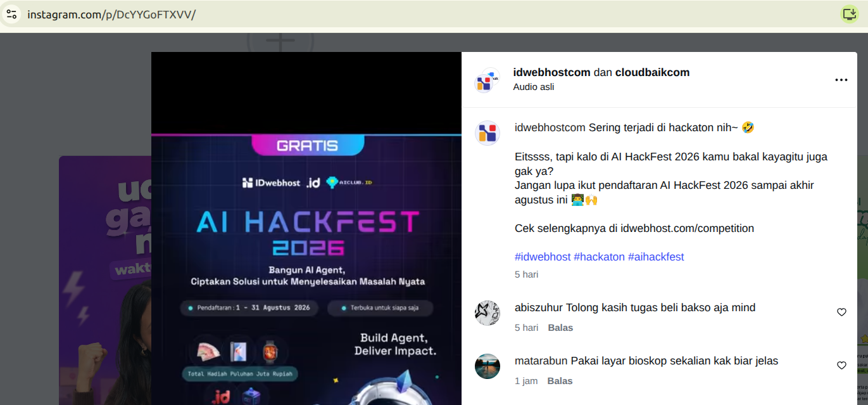The height and width of the screenshot is (405, 868).
Task: Open the #hackaton hashtag
Action: (x=599, y=257)
